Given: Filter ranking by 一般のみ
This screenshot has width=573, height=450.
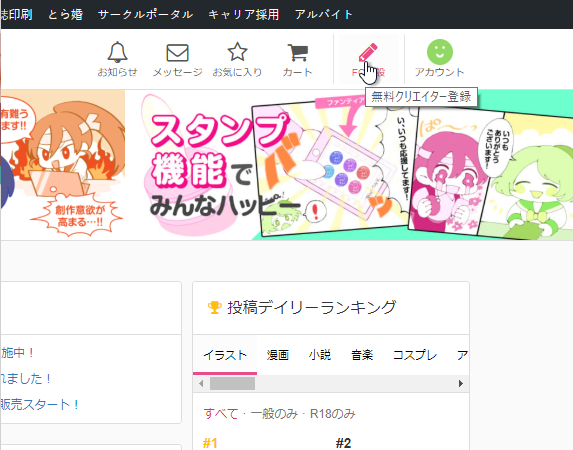Looking at the screenshot, I should click(274, 414).
